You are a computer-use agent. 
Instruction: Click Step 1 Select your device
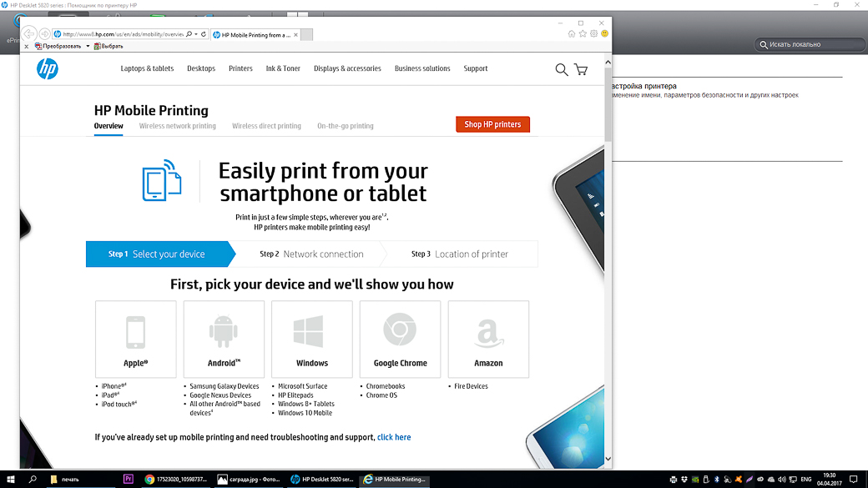coord(160,254)
